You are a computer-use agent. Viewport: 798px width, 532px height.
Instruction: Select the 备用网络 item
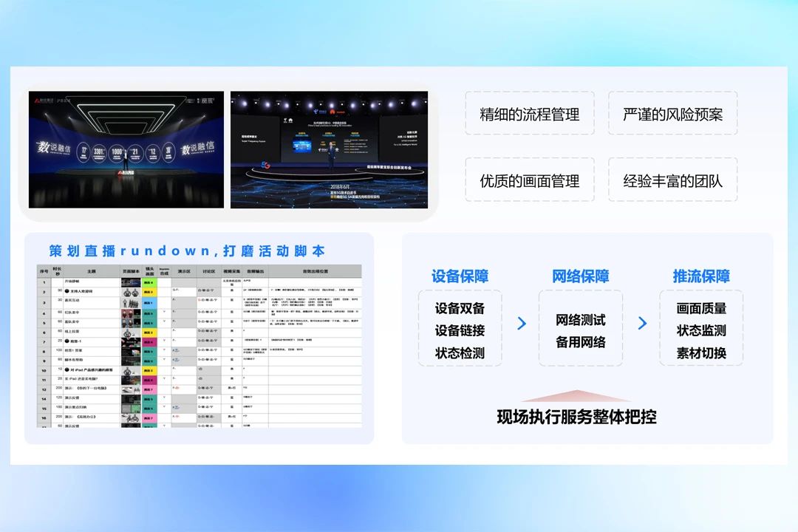580,342
